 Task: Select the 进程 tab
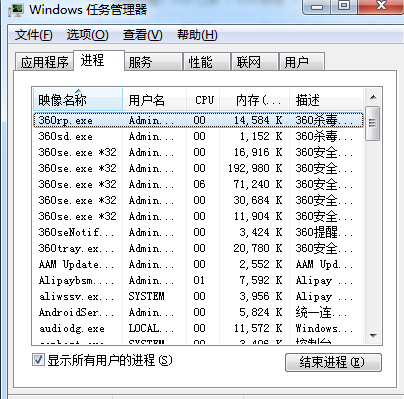99,60
